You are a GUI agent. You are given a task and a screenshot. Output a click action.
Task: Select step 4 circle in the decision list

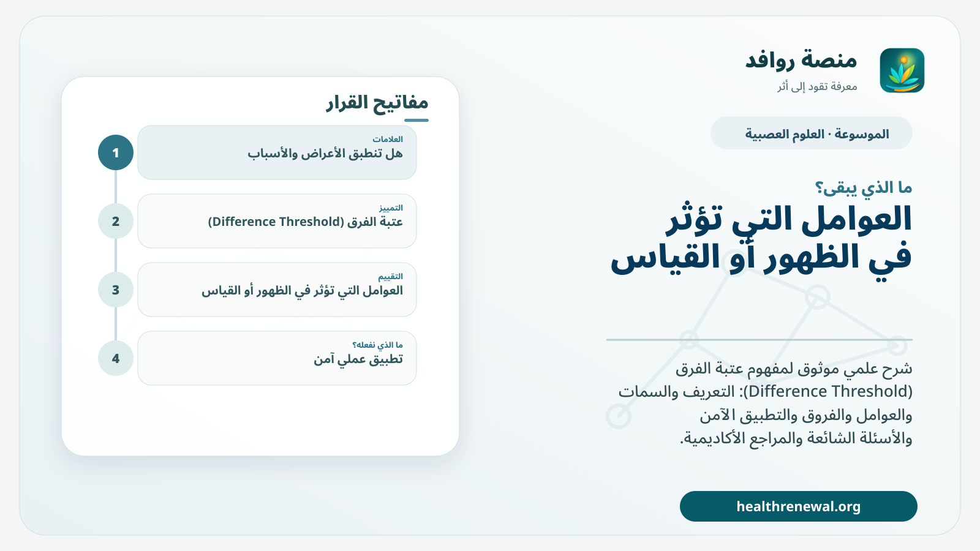click(x=116, y=358)
